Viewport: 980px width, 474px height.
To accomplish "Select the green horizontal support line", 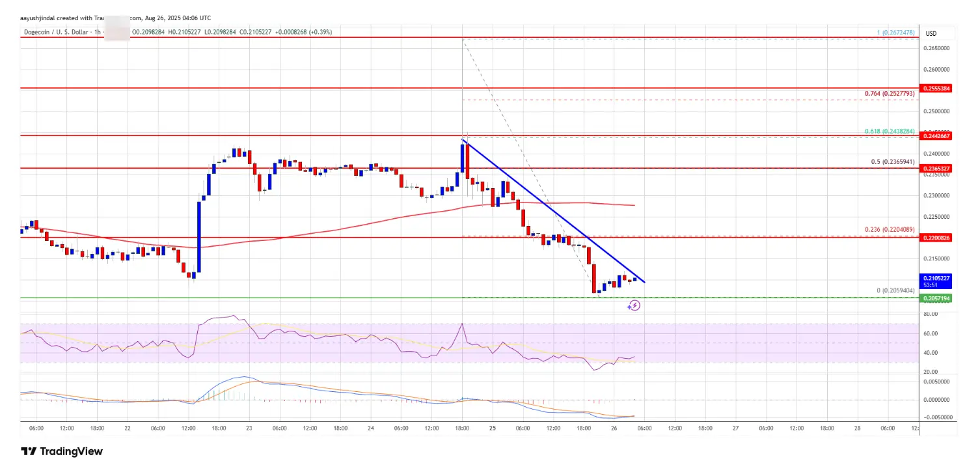I will click(469, 298).
